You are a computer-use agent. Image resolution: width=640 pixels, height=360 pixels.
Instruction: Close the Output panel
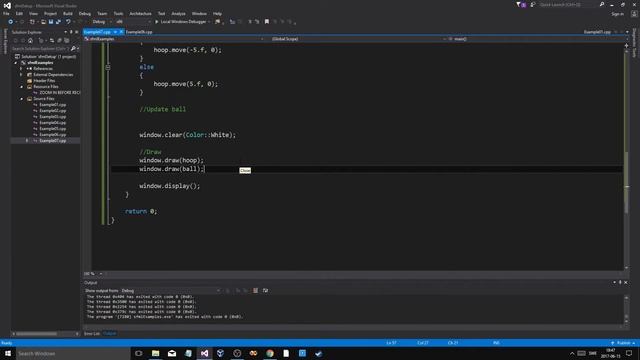click(626, 282)
